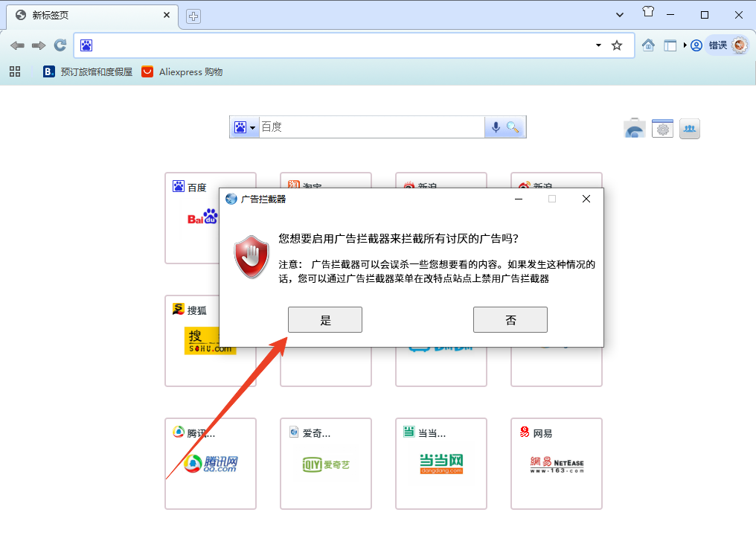
Task: Click the 百度 search input field
Action: (372, 127)
